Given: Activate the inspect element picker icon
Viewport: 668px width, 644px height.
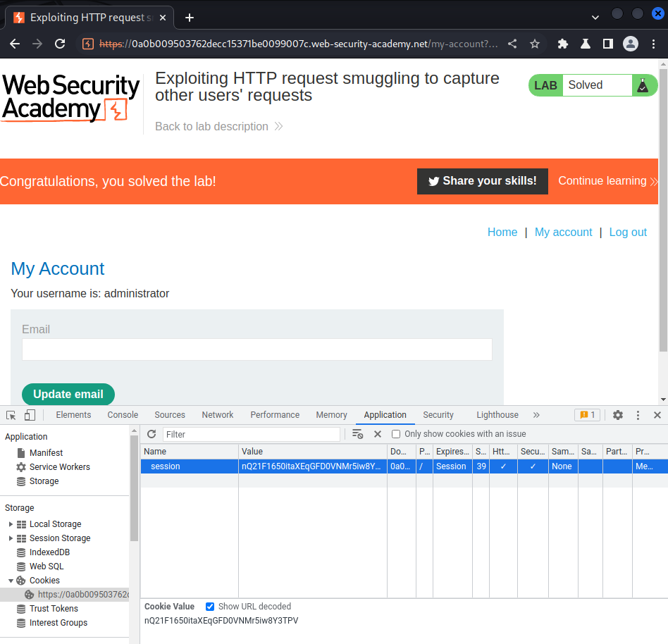Looking at the screenshot, I should (11, 415).
